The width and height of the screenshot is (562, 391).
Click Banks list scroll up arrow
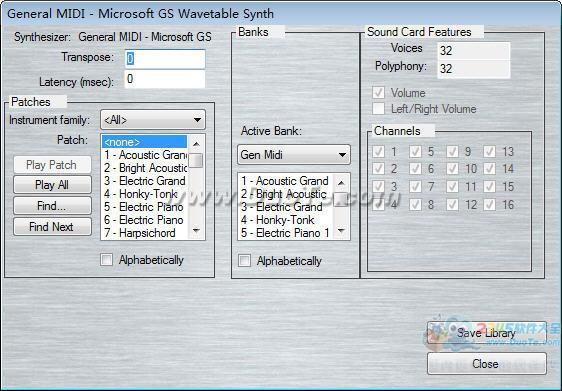(x=341, y=182)
